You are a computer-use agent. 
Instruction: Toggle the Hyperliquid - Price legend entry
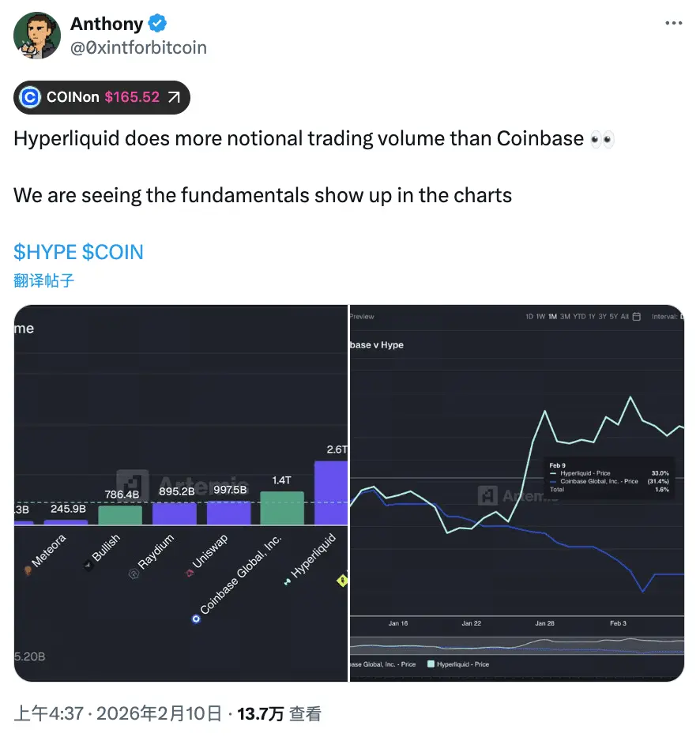point(458,664)
